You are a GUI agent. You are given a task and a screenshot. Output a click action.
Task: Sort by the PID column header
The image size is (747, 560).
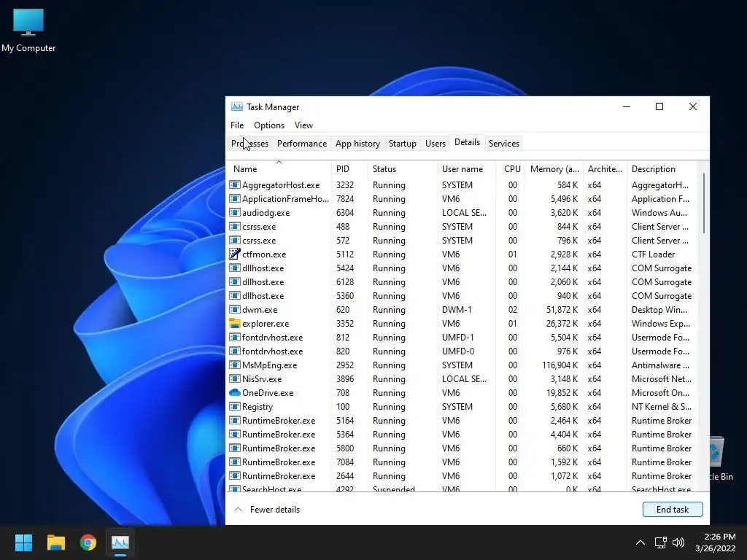click(349, 169)
